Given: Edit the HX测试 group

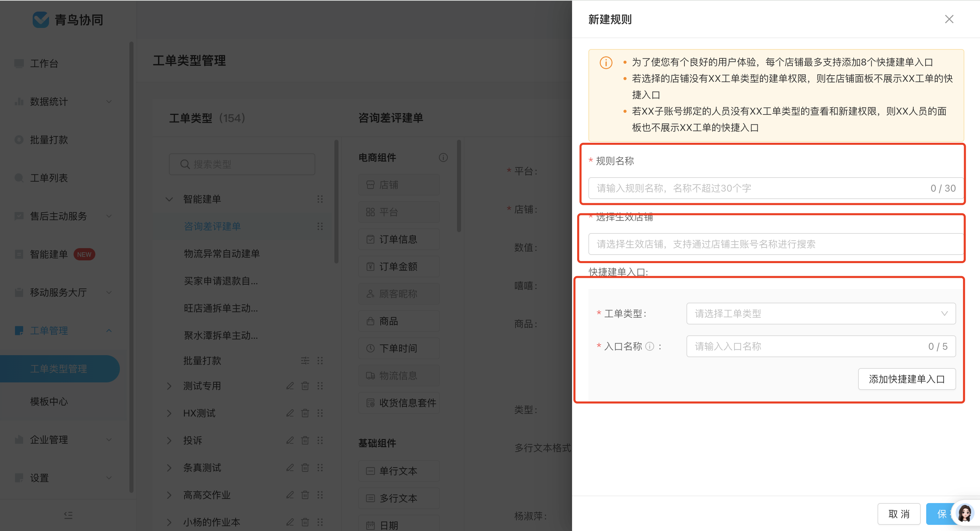Looking at the screenshot, I should (290, 413).
